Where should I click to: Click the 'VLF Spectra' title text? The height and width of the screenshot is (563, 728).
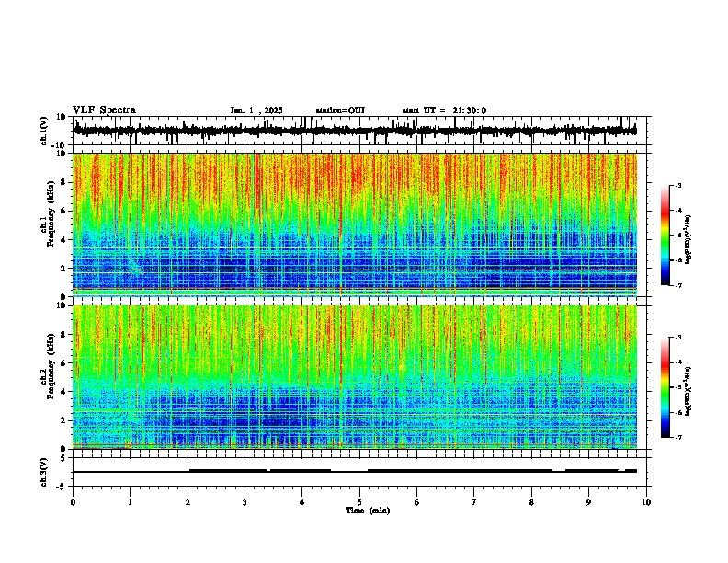click(104, 110)
